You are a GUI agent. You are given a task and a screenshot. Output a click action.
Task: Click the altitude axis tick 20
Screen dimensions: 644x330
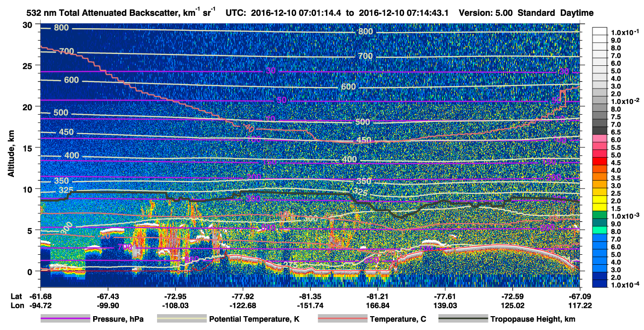coord(29,107)
